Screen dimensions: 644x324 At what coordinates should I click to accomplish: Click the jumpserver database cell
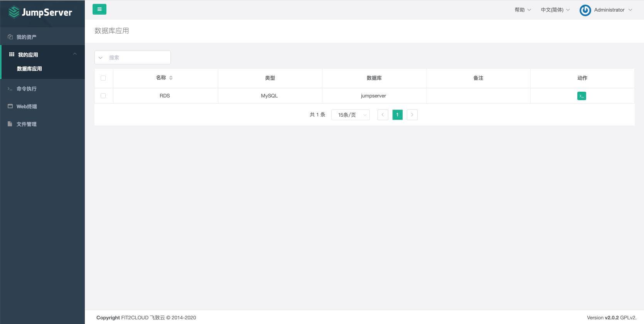[373, 96]
